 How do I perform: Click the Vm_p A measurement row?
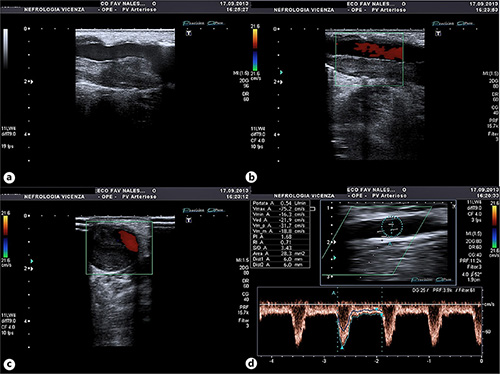(x=280, y=226)
